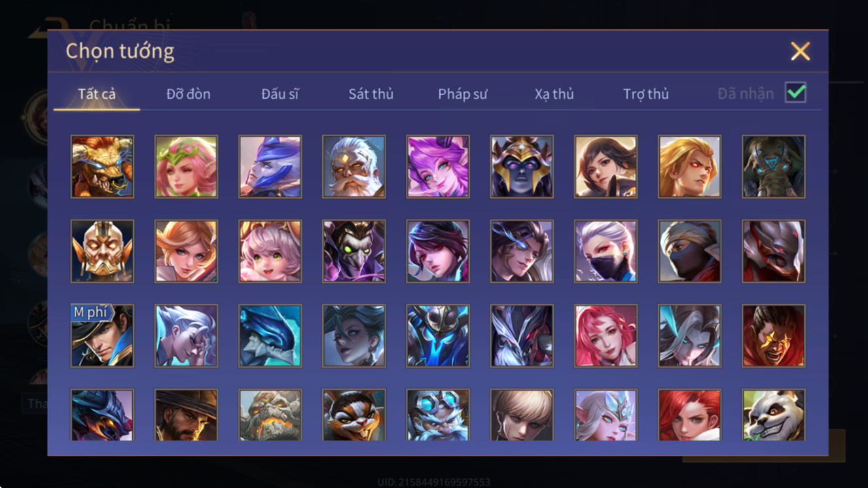Select the hero marked 'M phí'
Viewport: 868px width, 488px height.
(x=102, y=336)
